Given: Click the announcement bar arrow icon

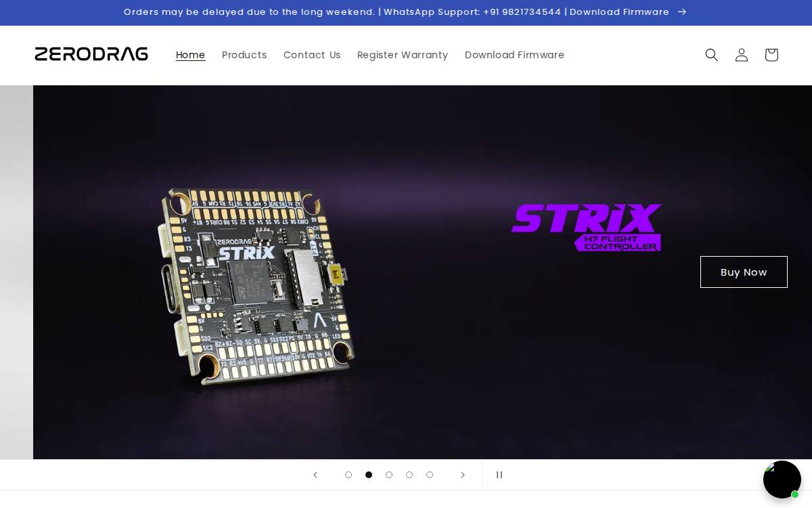Looking at the screenshot, I should [682, 12].
